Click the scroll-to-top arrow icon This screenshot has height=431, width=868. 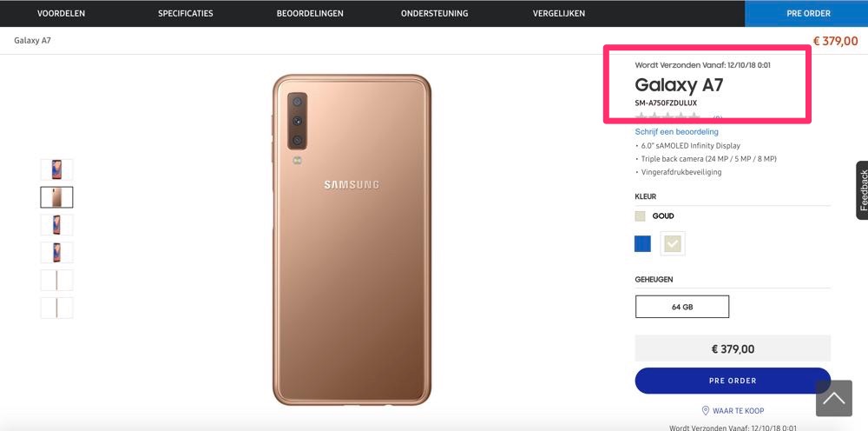[833, 399]
